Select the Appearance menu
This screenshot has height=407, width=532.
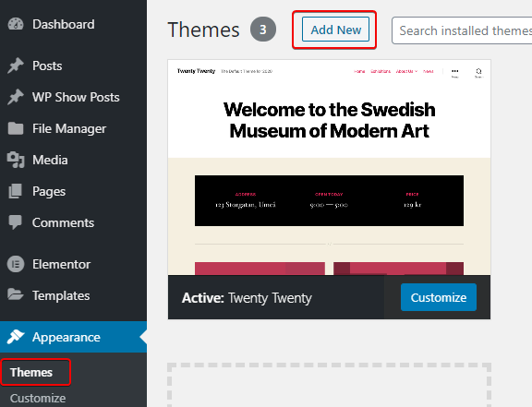tap(73, 337)
